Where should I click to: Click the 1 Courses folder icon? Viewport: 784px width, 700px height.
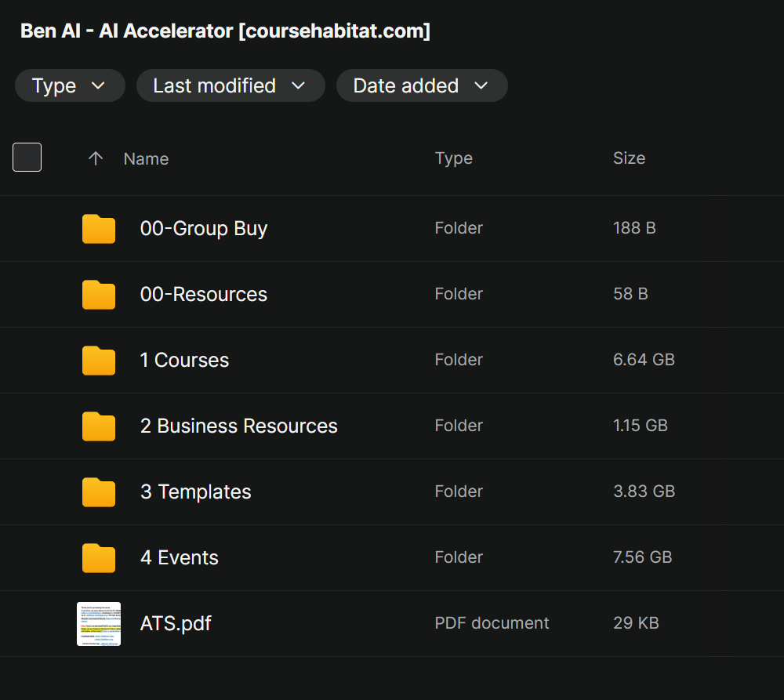[x=99, y=361]
